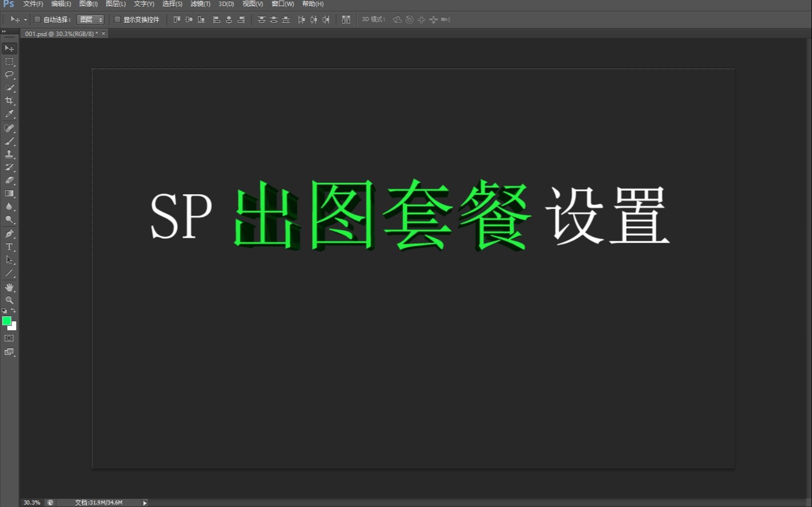
Task: Align left edges of layers
Action: point(217,20)
